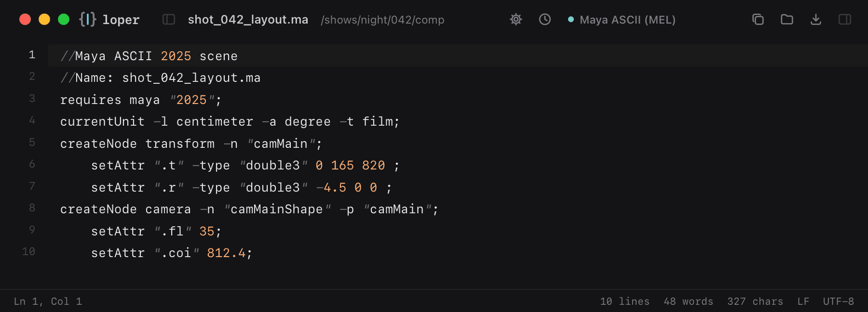Click the red close window button
The height and width of the screenshot is (312, 868).
coord(25,19)
